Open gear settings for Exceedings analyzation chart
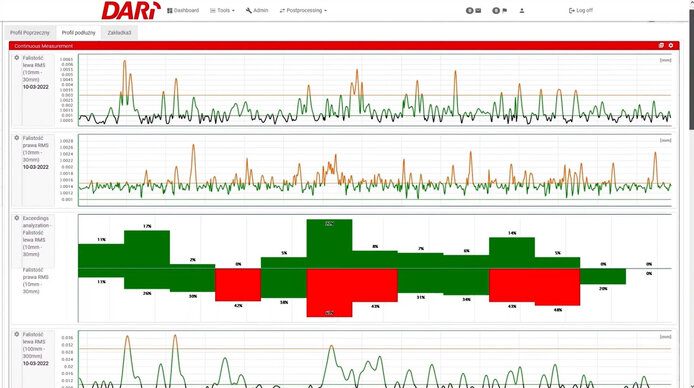Screen dimensions: 694x388 click(x=17, y=218)
